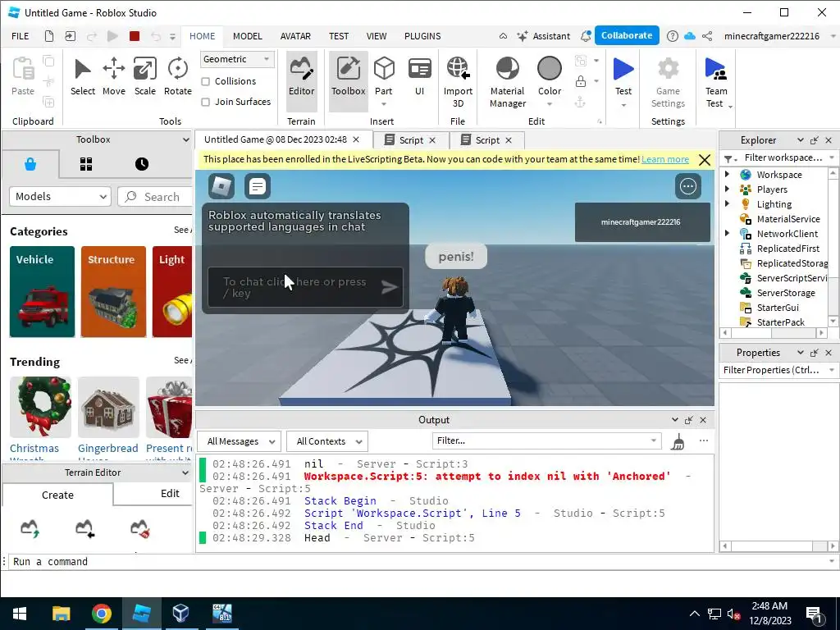This screenshot has height=630, width=840.
Task: Open File Explorer from the taskbar
Action: point(61,614)
